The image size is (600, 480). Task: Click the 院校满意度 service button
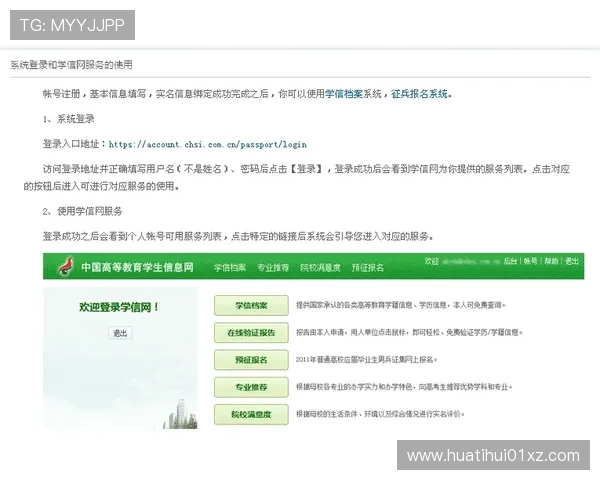[251, 413]
